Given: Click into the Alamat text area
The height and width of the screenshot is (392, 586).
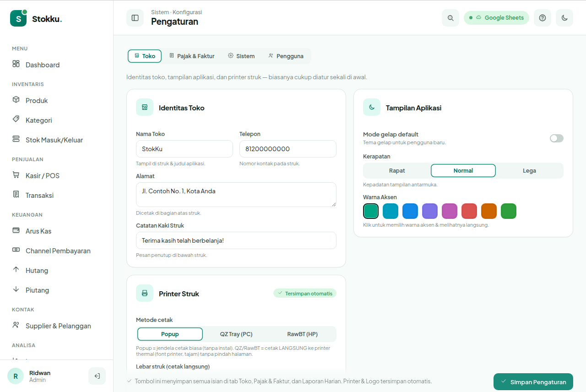Looking at the screenshot, I should point(236,195).
